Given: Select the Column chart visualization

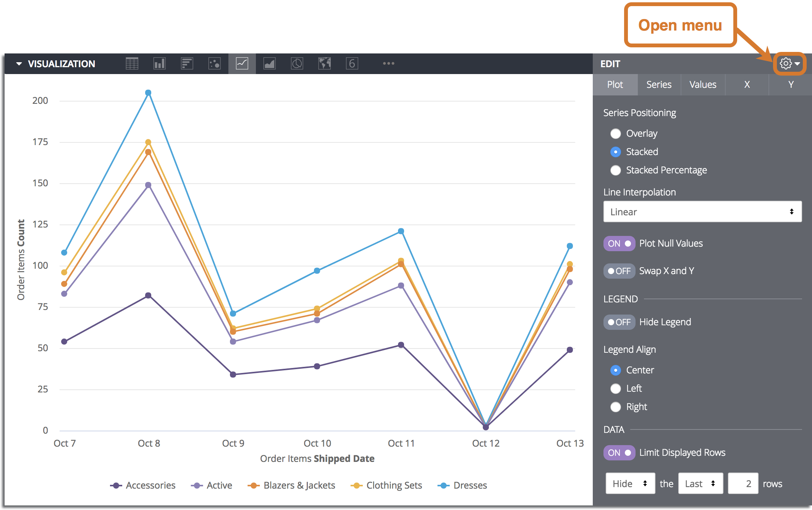Looking at the screenshot, I should [160, 63].
